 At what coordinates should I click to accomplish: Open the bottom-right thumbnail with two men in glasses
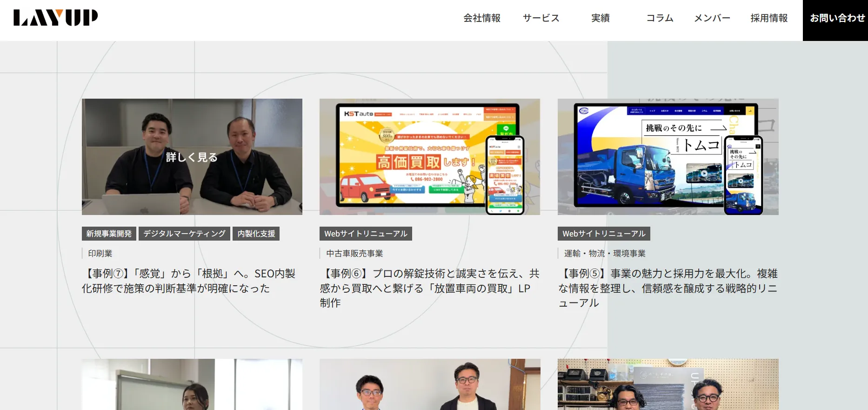pos(668,384)
